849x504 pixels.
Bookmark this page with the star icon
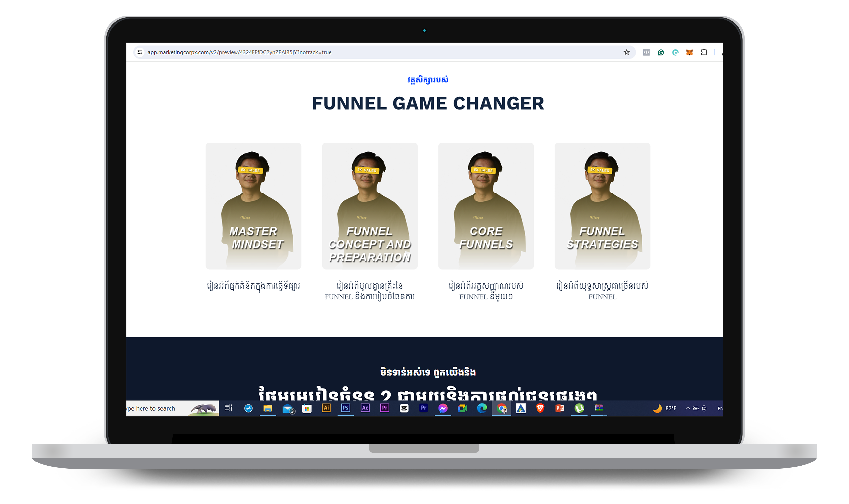click(x=626, y=52)
